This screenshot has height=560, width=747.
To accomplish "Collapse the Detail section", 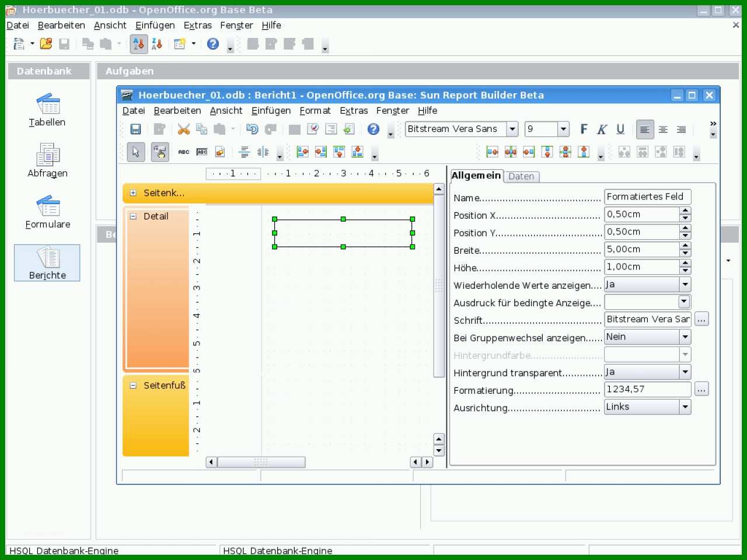I will tap(133, 216).
